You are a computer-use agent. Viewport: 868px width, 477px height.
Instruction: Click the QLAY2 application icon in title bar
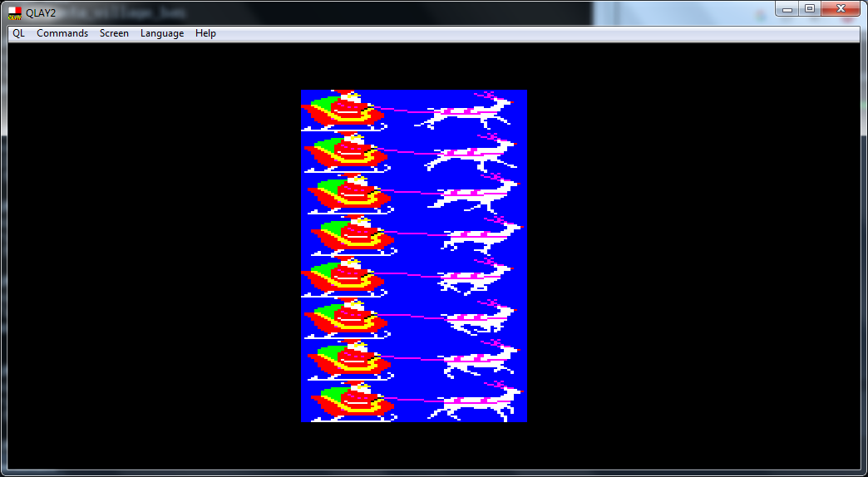(15, 12)
